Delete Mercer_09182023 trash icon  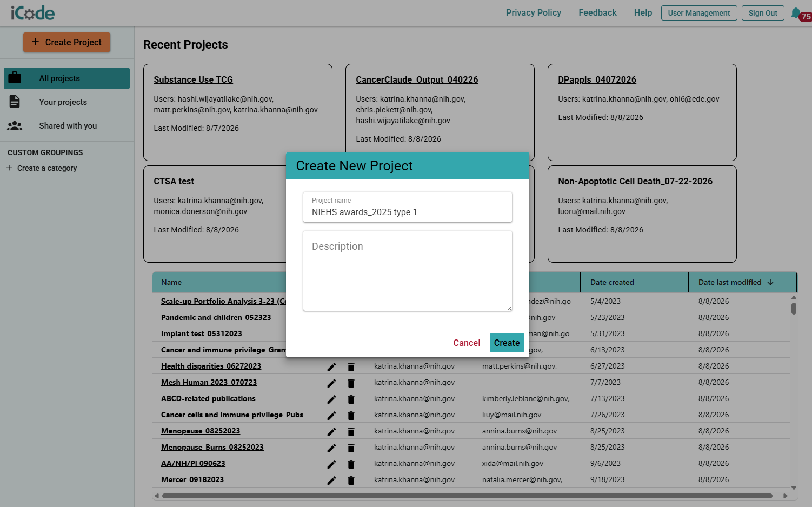351,481
